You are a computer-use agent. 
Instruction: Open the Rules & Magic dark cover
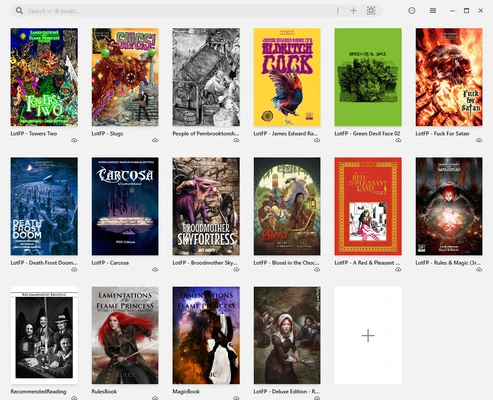point(449,206)
